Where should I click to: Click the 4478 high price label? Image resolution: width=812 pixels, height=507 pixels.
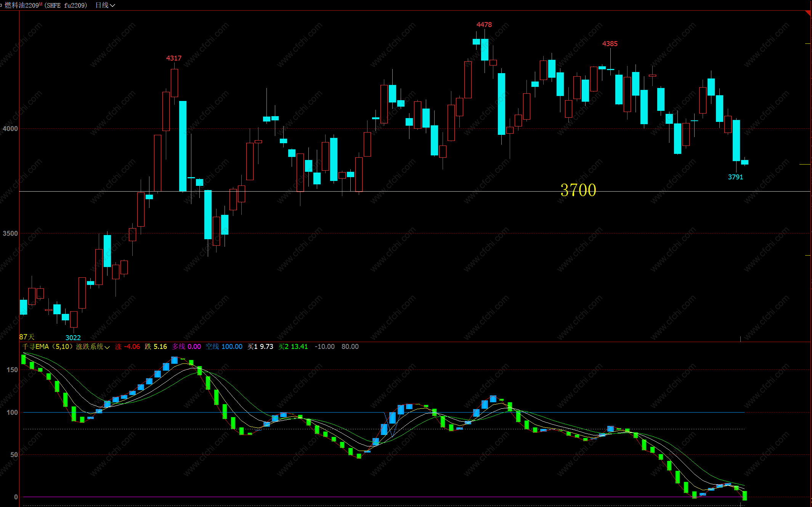click(x=484, y=25)
